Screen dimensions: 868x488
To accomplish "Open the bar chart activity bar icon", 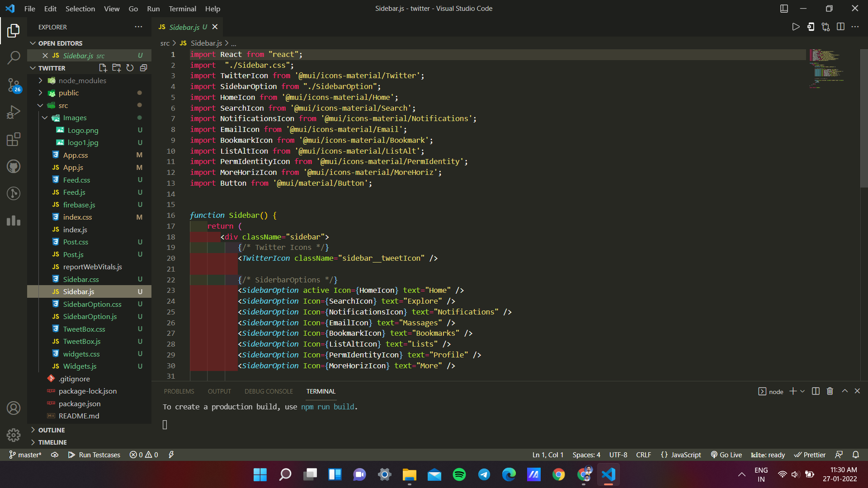I will coord(14,221).
